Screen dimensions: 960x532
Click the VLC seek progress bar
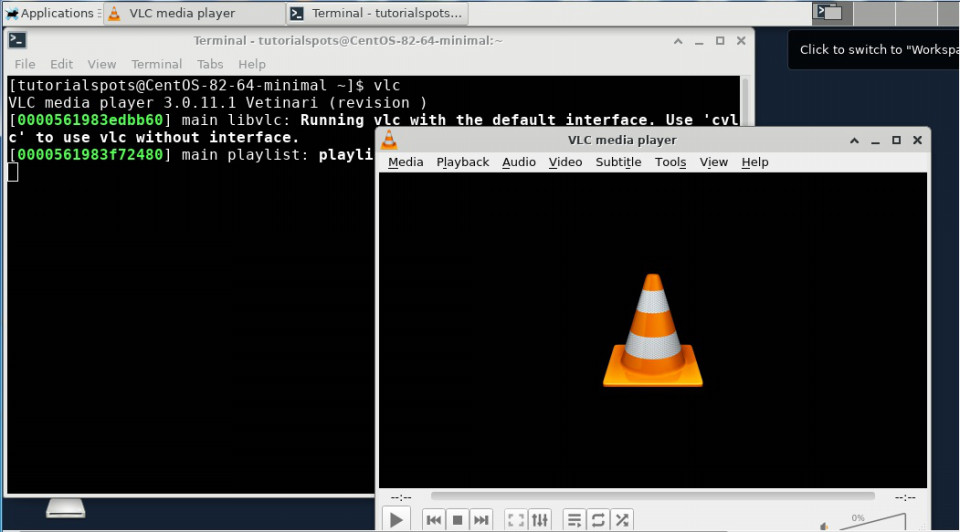tap(652, 496)
